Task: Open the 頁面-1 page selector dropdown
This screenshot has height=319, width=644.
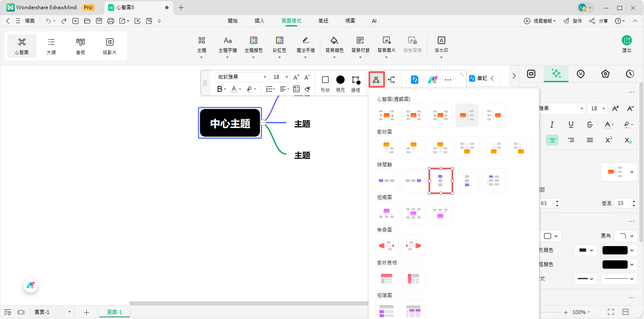Action: tap(52, 312)
